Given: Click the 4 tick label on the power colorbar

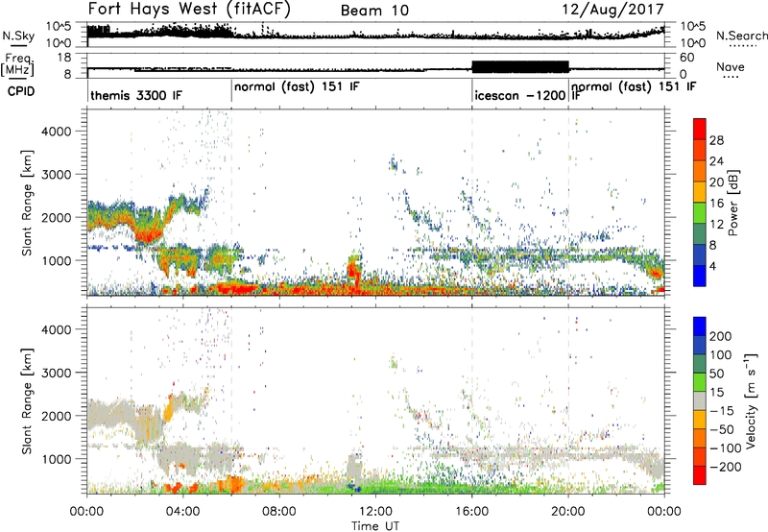Looking at the screenshot, I should [713, 266].
